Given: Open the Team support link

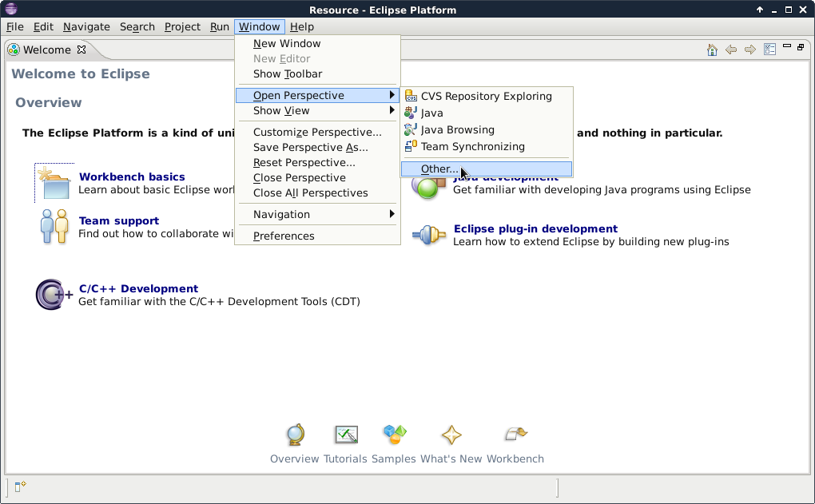Looking at the screenshot, I should pyautogui.click(x=118, y=220).
